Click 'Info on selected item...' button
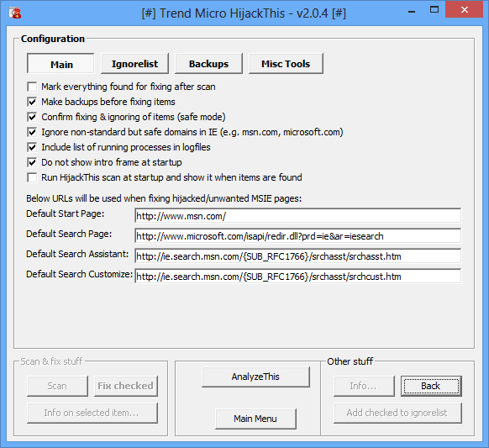489x448 pixels. click(x=92, y=413)
